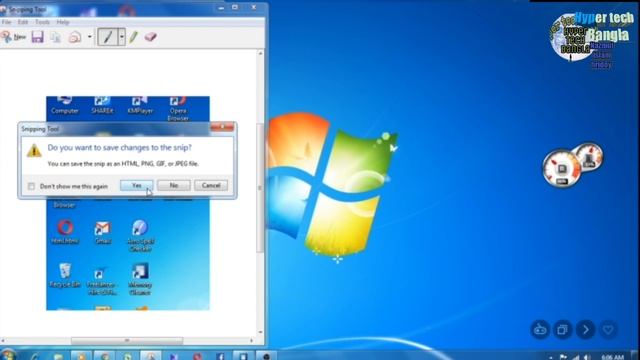Click the Action Center flag icon
The height and width of the screenshot is (360, 640).
[563, 357]
